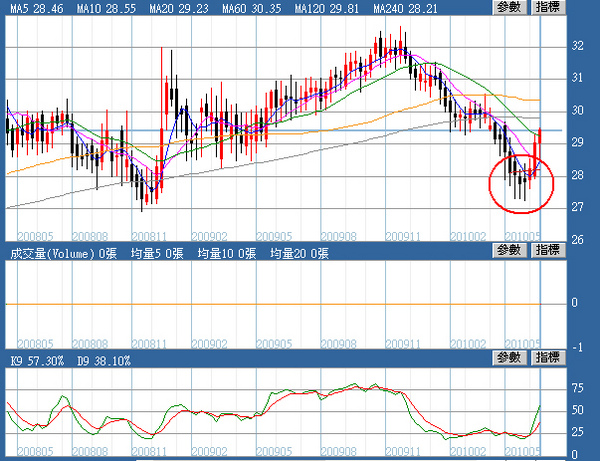This screenshot has height=461, width=600.
Task: Click the 成交量(Volume) label
Action: tap(55, 254)
